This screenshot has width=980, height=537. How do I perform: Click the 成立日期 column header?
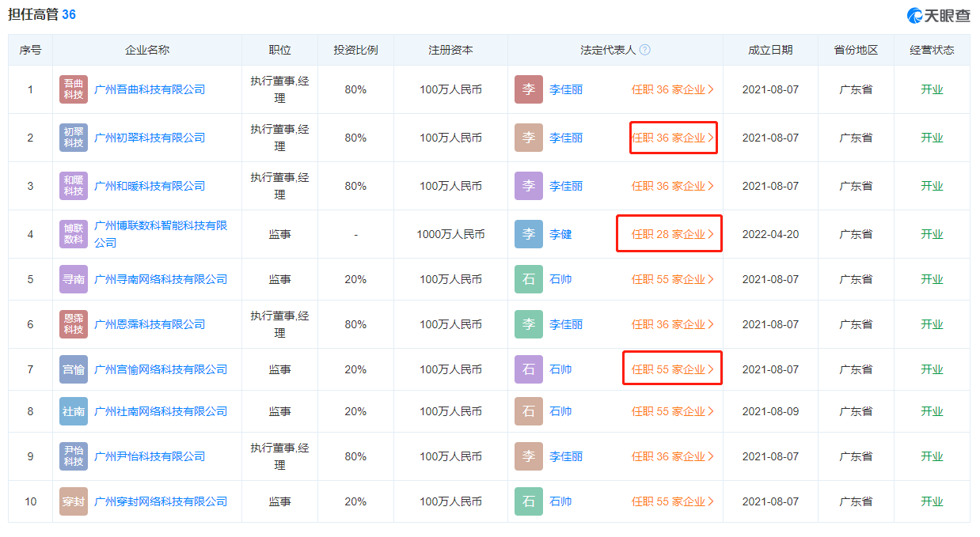pos(770,50)
